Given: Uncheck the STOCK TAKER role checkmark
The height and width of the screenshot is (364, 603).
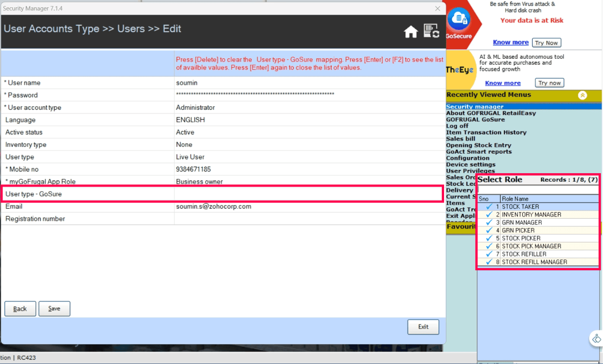Looking at the screenshot, I should tap(489, 206).
